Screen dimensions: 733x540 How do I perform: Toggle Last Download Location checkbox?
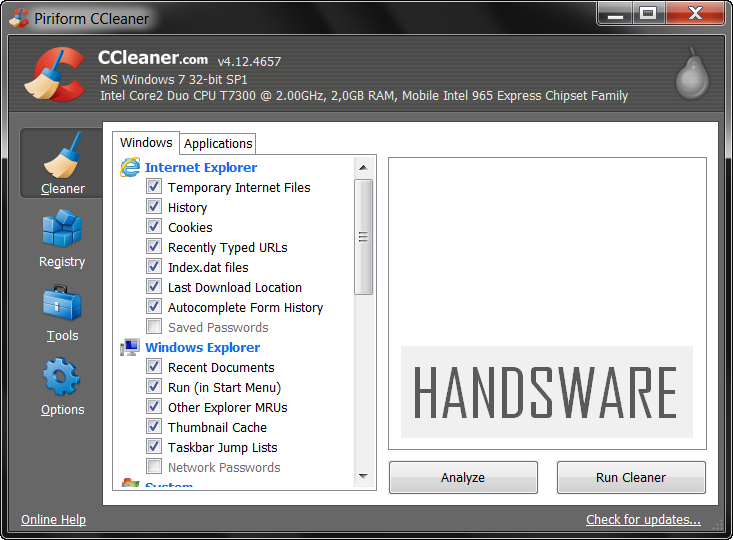pyautogui.click(x=154, y=287)
